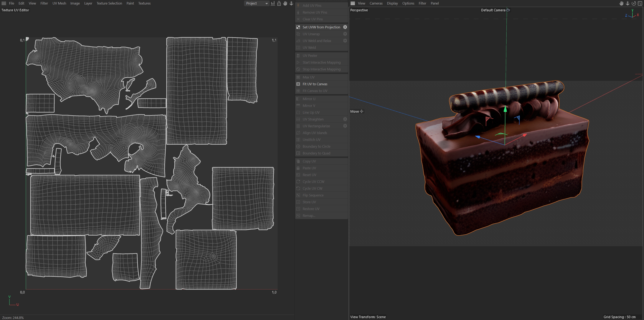
Task: Click the zoom arrows icon in the UV editor
Action: click(x=291, y=3)
